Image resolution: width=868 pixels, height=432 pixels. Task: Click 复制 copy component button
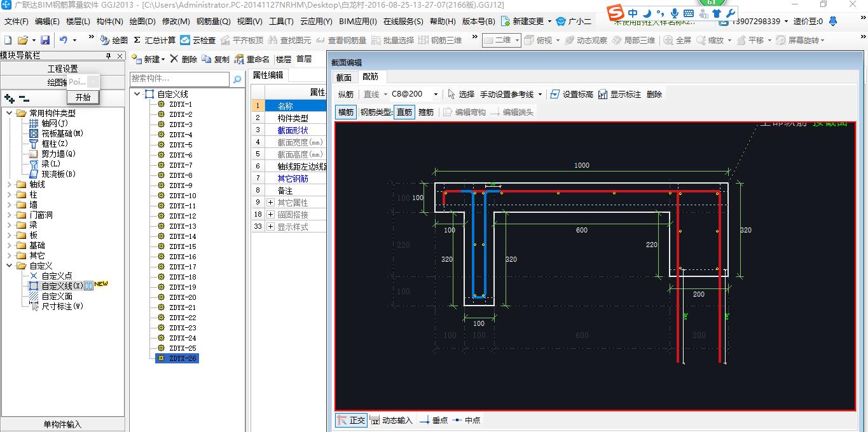(x=216, y=59)
